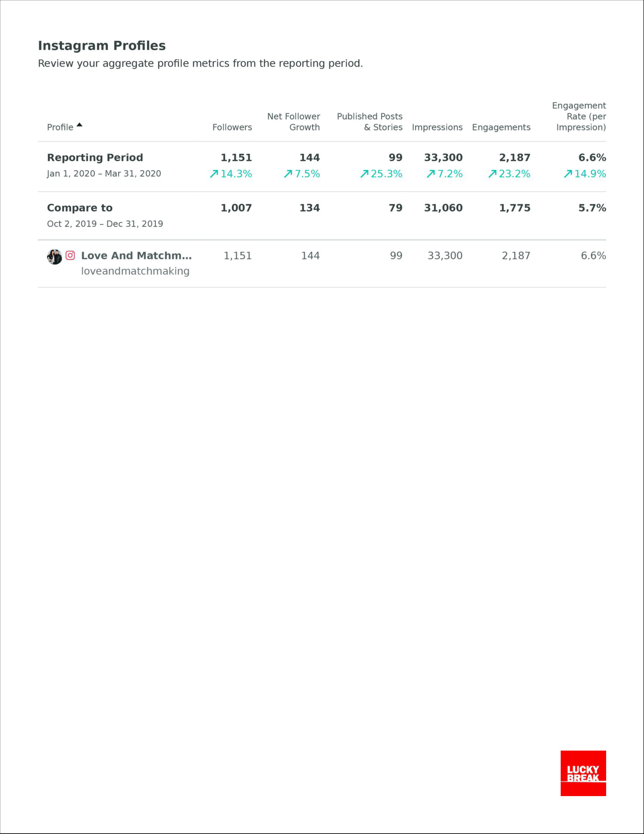Select the Instagram Profiles heading

[x=102, y=45]
